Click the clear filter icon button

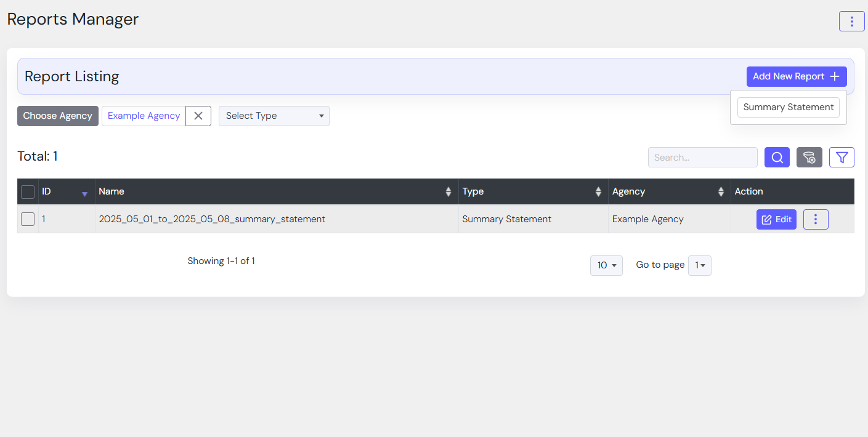(809, 158)
